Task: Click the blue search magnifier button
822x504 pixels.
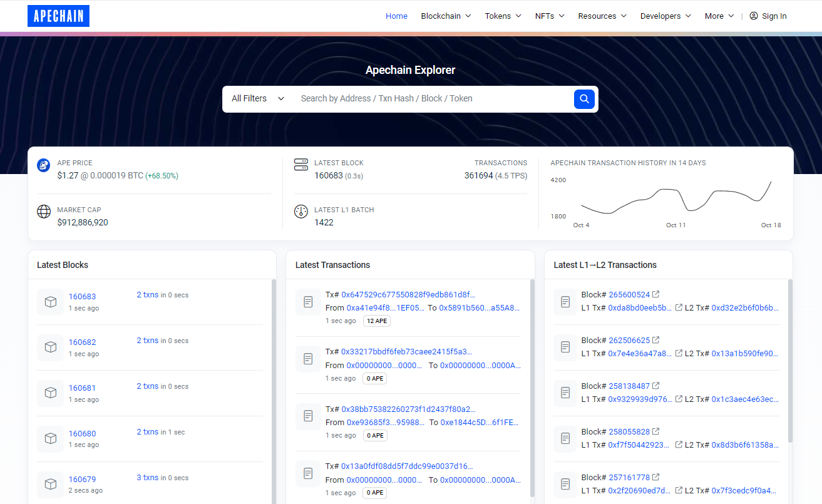Action: (584, 99)
